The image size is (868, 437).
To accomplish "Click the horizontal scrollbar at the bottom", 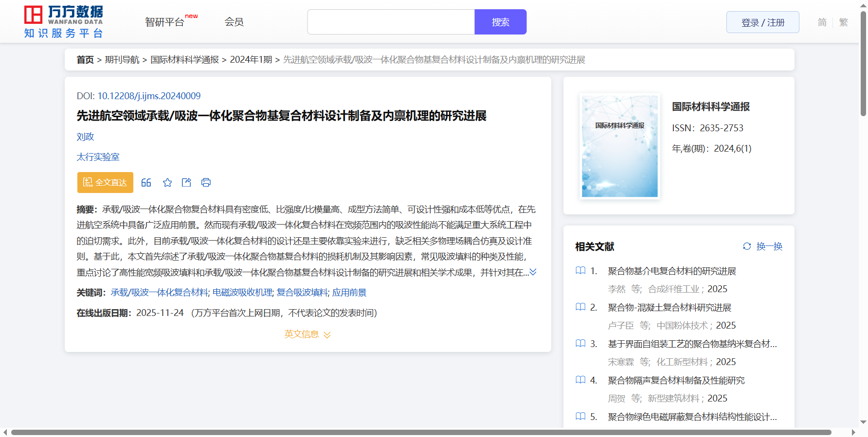I will (421, 432).
